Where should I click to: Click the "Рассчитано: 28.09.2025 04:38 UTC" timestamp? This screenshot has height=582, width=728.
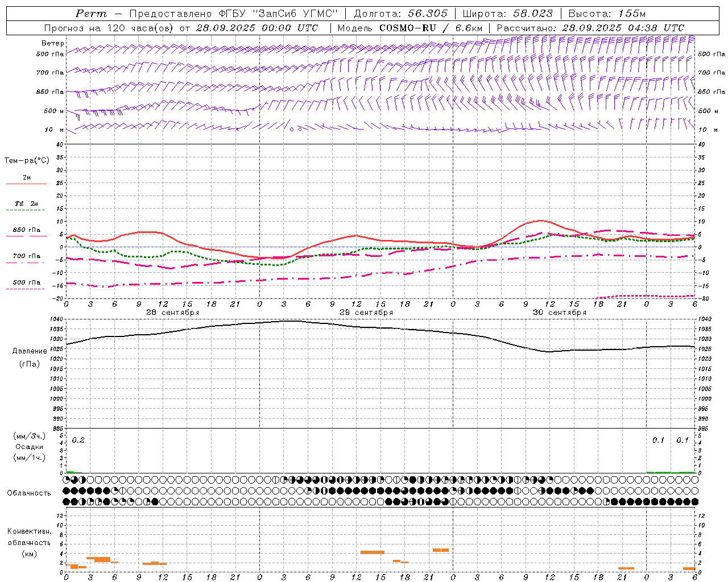(x=590, y=28)
